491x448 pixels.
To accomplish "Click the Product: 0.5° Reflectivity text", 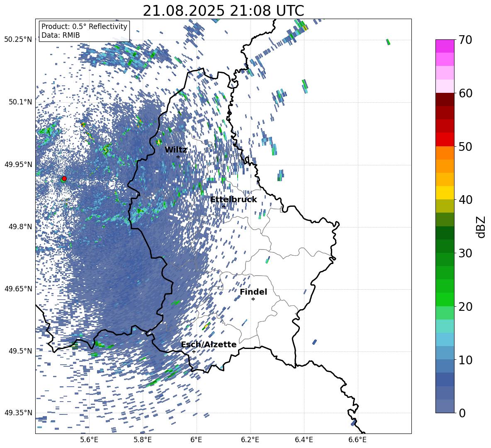I will [x=84, y=27].
